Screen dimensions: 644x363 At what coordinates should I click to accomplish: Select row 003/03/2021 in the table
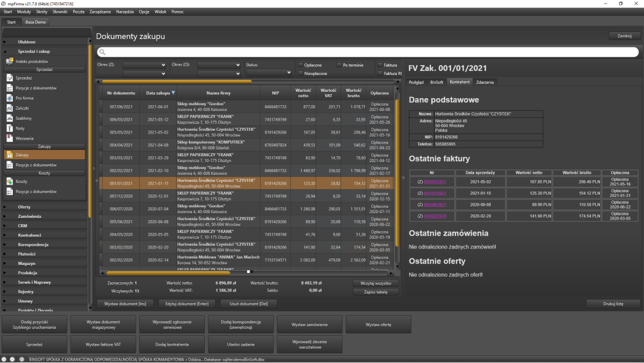[247, 158]
